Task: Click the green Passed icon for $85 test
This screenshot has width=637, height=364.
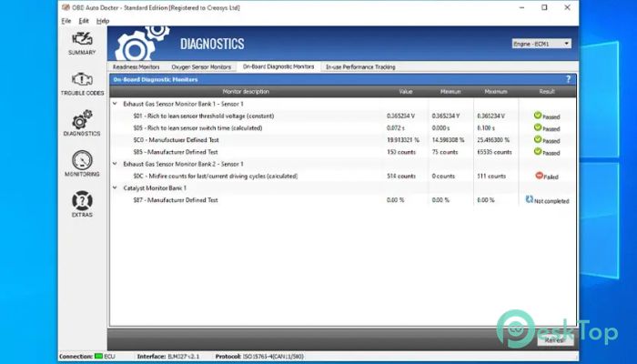Action: [x=538, y=152]
